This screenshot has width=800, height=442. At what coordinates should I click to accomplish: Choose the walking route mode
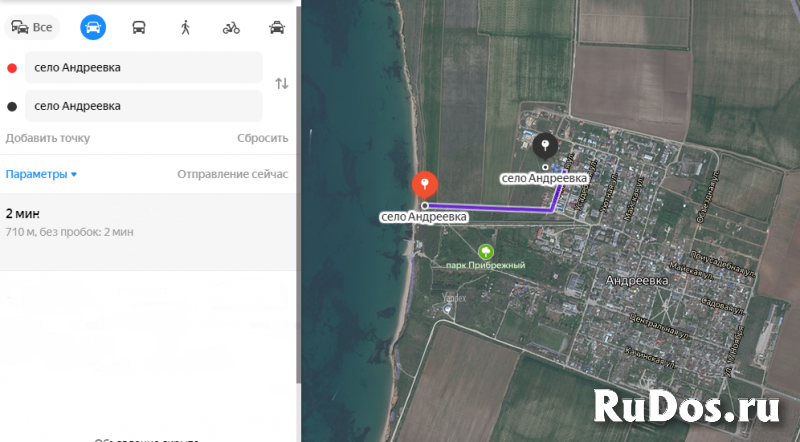185,28
